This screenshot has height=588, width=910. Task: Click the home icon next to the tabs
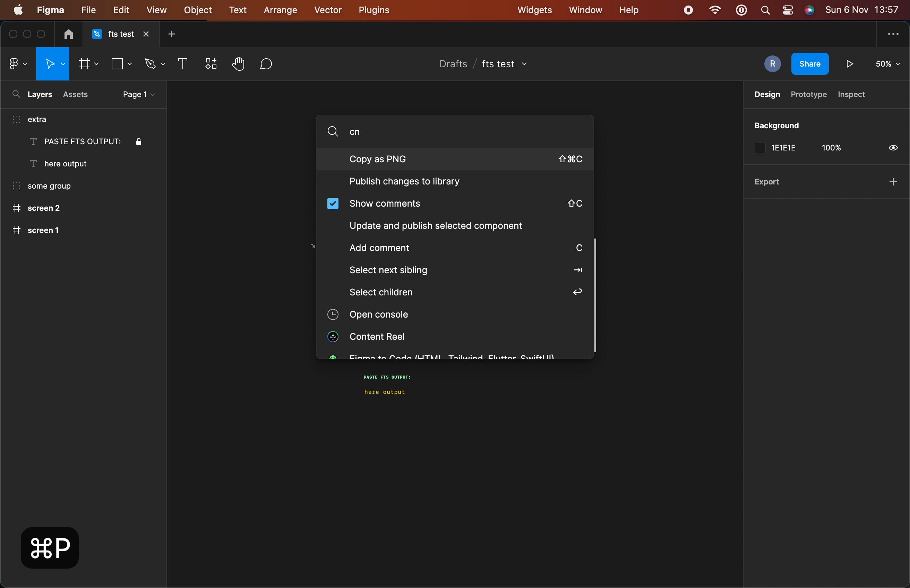pos(68,34)
